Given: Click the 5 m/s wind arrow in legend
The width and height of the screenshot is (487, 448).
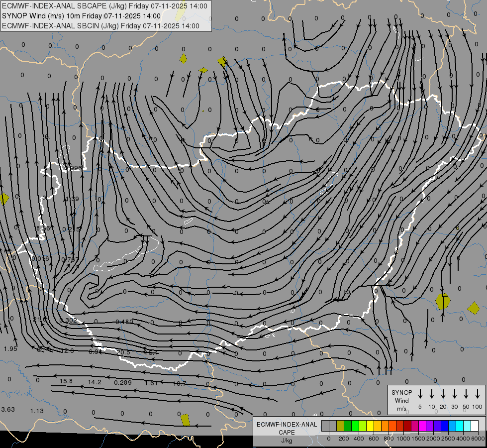Looking at the screenshot, I should pos(420,394).
